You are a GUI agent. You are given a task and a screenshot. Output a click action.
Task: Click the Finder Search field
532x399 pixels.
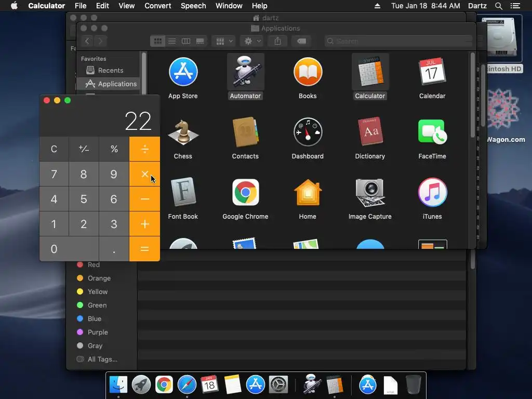coord(398,41)
